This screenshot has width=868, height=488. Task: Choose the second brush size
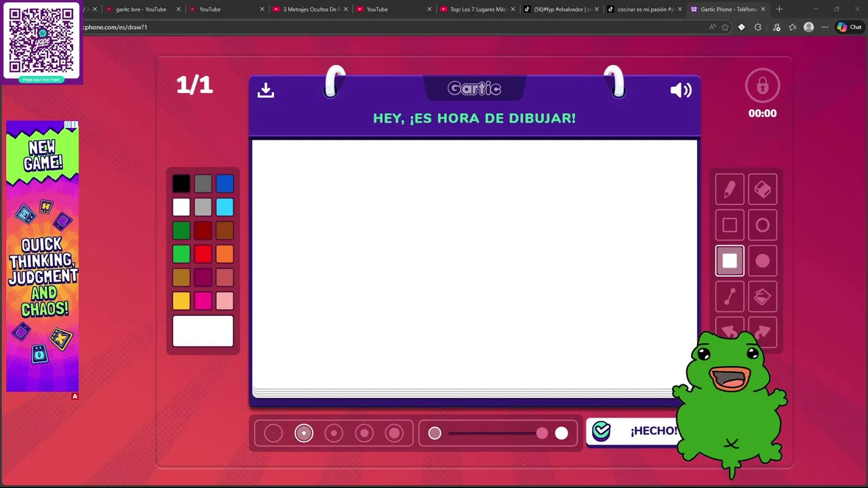pos(304,433)
